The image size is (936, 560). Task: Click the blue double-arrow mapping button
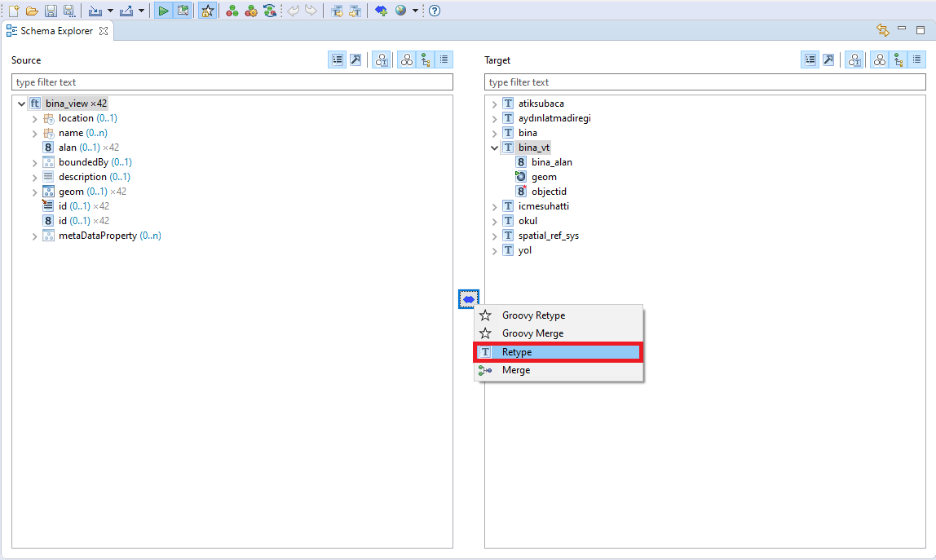pos(469,299)
